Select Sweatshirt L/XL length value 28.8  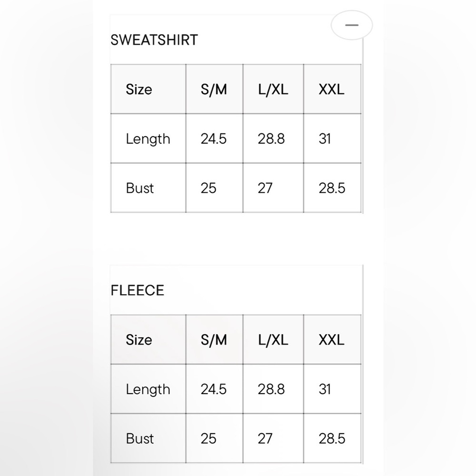tap(271, 139)
